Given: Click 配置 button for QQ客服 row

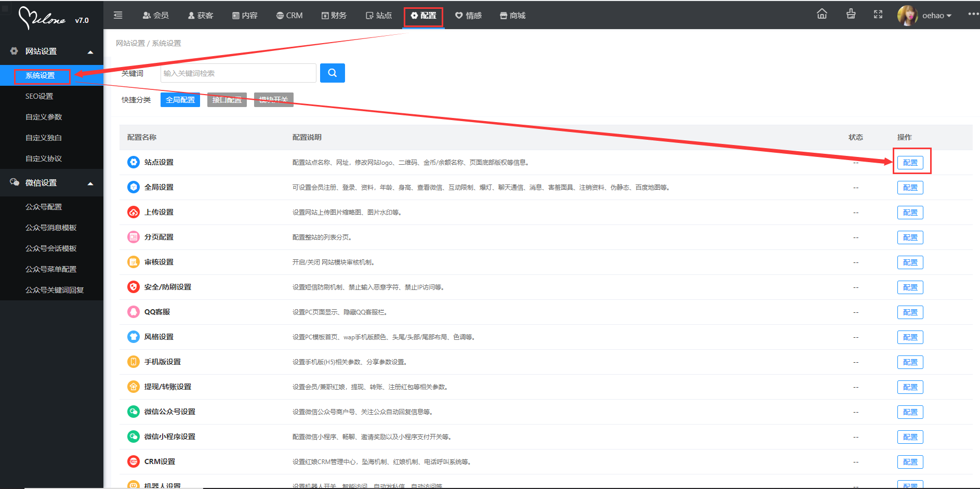Looking at the screenshot, I should tap(910, 312).
